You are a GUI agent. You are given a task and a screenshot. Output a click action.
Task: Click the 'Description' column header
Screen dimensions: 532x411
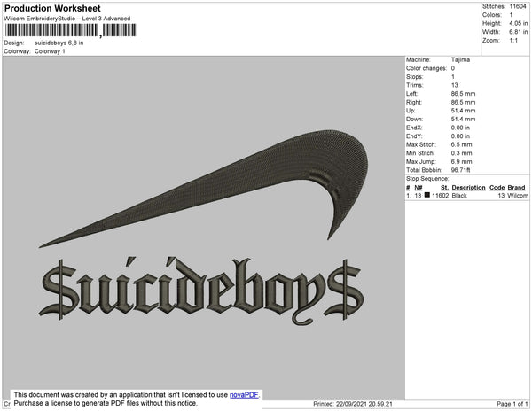tap(468, 188)
